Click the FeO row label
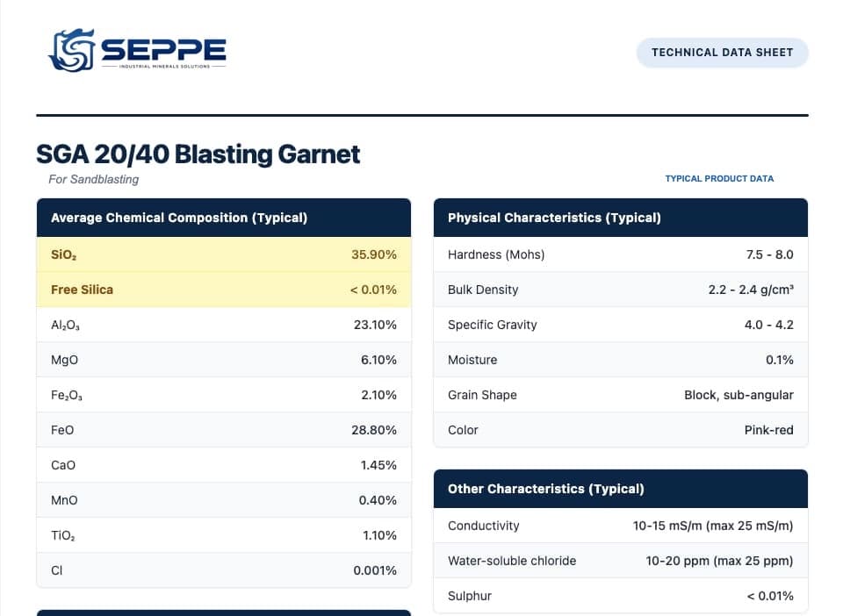The height and width of the screenshot is (616, 843). [x=62, y=430]
